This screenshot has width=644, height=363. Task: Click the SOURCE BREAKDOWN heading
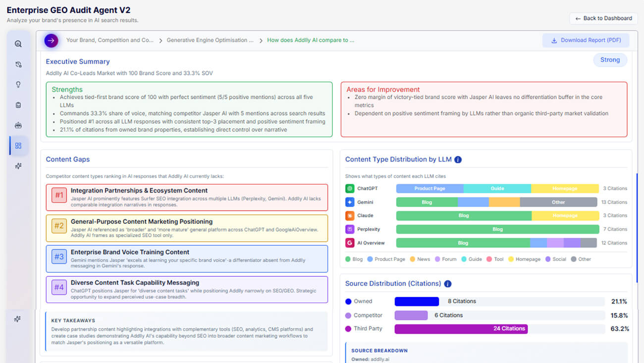coord(379,351)
